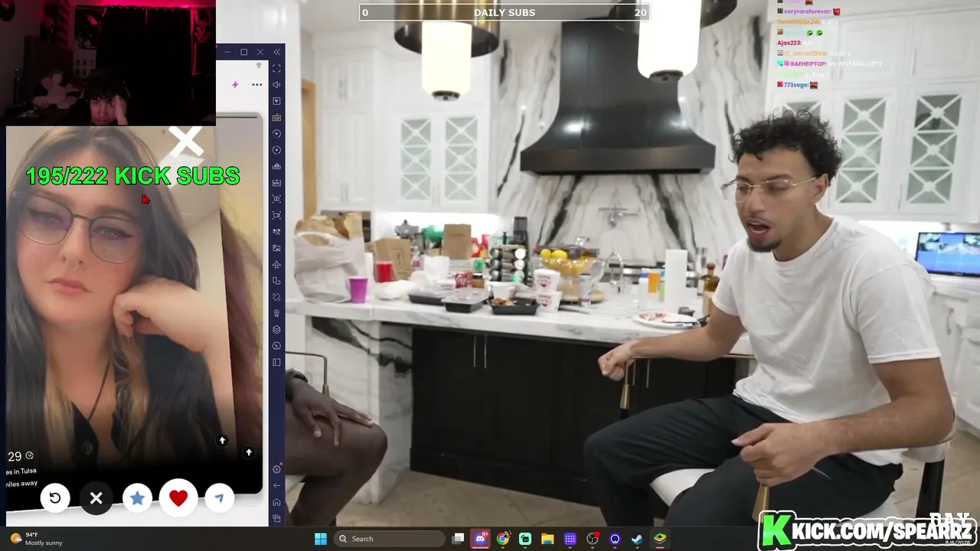Click the blue star Super Like button

click(137, 498)
